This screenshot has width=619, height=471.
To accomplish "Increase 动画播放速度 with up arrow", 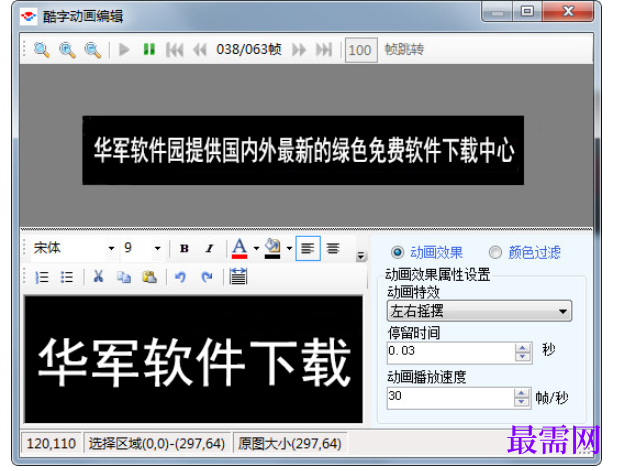I will click(x=521, y=393).
